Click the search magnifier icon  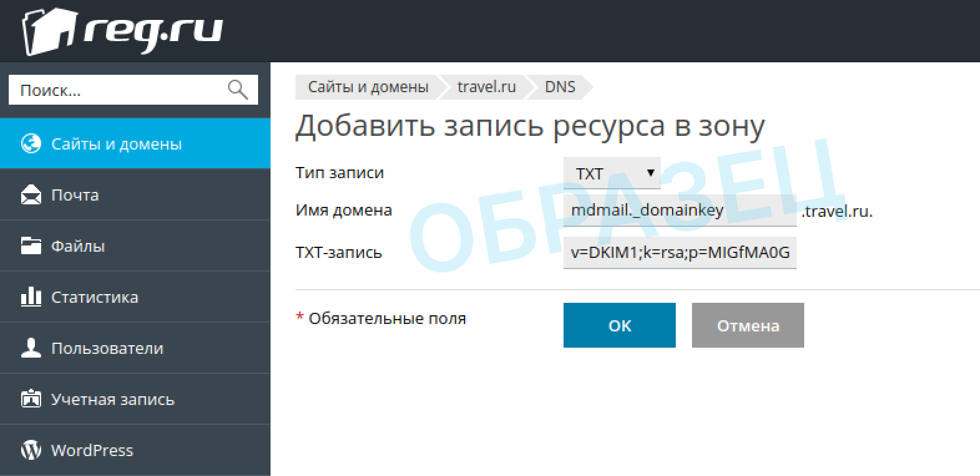click(x=238, y=90)
